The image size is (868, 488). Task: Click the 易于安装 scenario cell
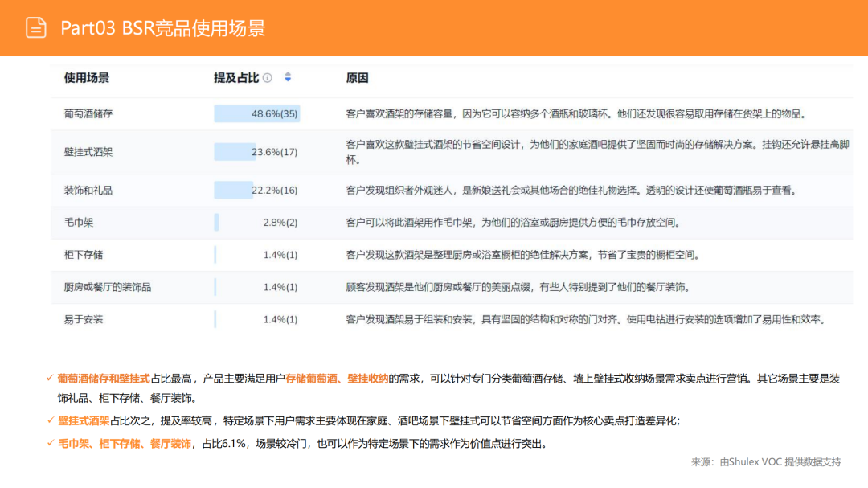click(x=84, y=319)
